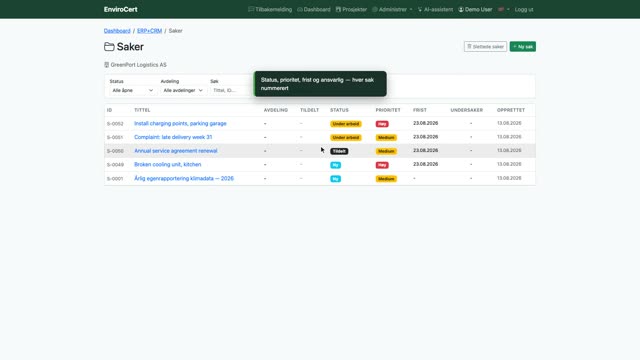Image resolution: width=640 pixels, height=360 pixels.
Task: Open case Complaint: late delivery week 31
Action: coord(173,137)
